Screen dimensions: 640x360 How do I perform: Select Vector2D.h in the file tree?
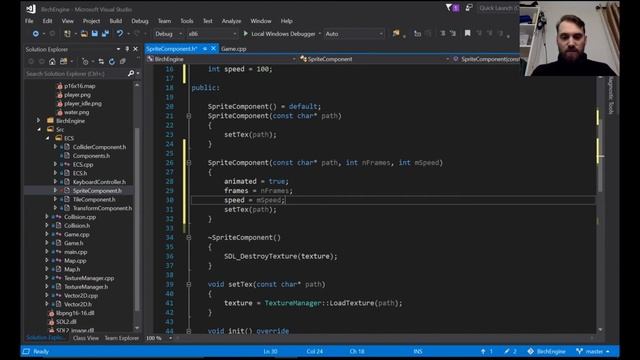click(78, 304)
